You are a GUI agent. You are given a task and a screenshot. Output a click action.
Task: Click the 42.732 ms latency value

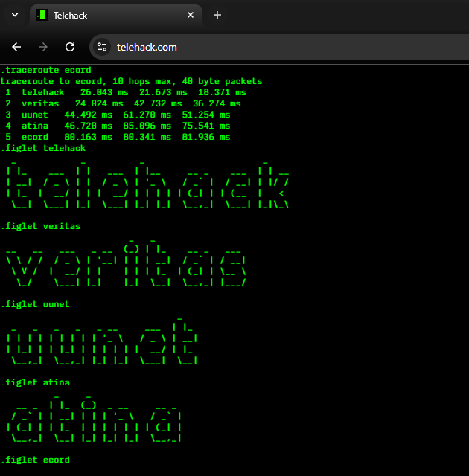(158, 103)
